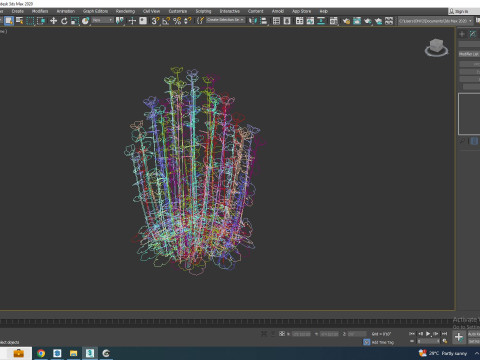Viewport: 480px width, 360px height.
Task: Toggle the Percent Snap icon
Action: point(177,21)
